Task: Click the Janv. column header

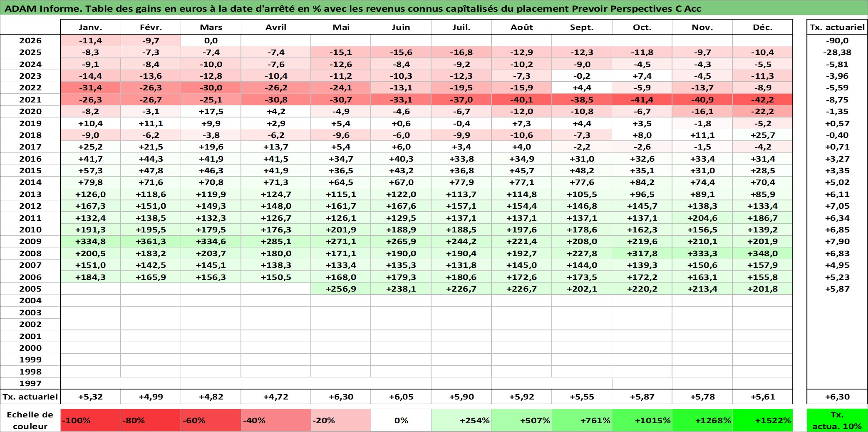Action: (90, 27)
